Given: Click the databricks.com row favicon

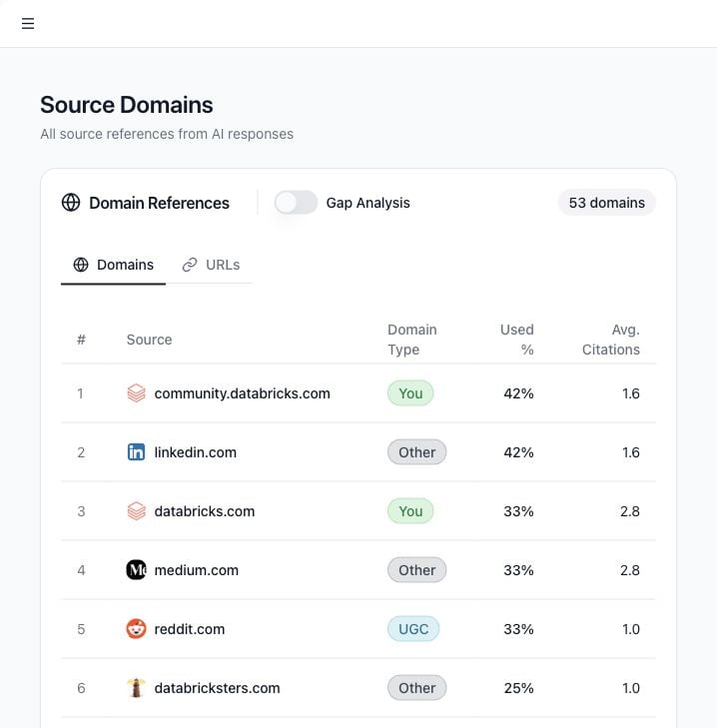Looking at the screenshot, I should tap(136, 511).
